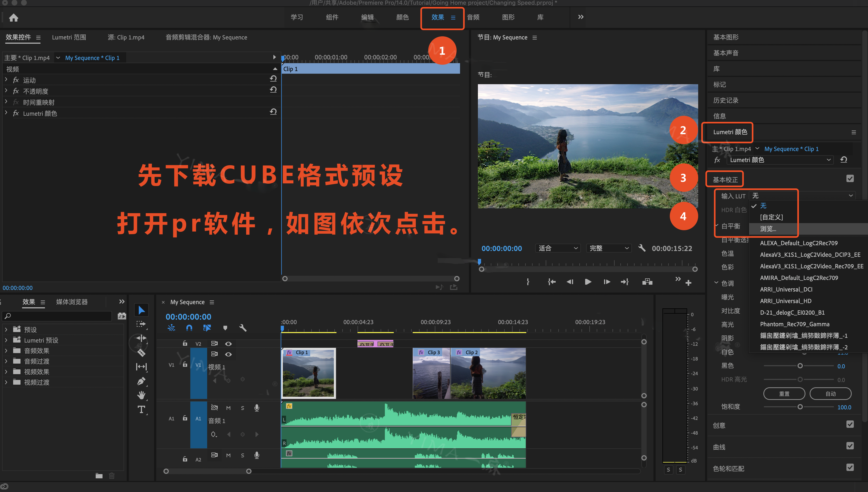Image resolution: width=868 pixels, height=492 pixels.
Task: Select the Type tool
Action: (141, 409)
